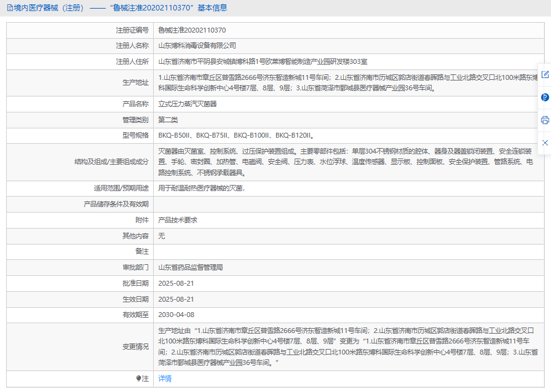The width and height of the screenshot is (551, 392).
Task: Click the registrant address ending 研发楼303室
Action: click(x=263, y=61)
